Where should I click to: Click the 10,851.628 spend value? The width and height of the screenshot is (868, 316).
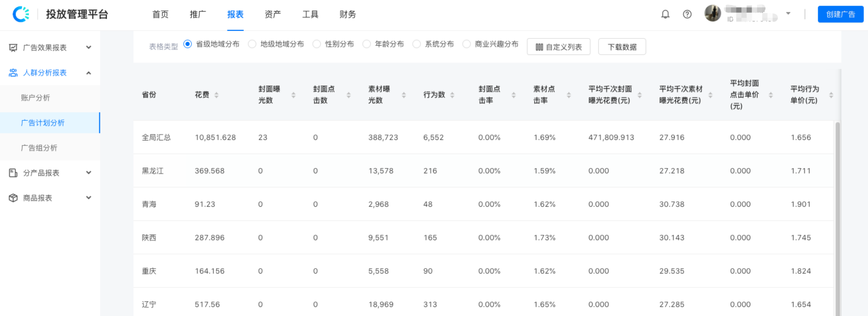[x=215, y=137]
